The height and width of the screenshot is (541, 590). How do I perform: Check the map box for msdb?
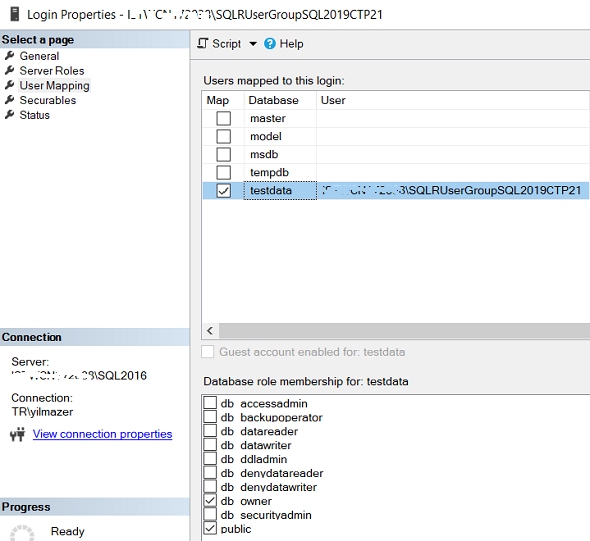(x=224, y=155)
